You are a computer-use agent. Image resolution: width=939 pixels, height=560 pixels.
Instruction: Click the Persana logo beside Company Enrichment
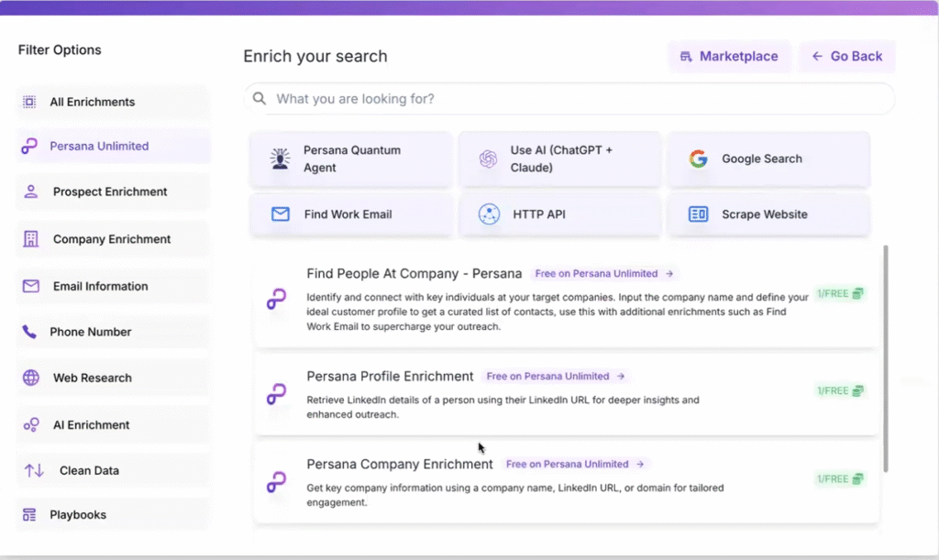pyautogui.click(x=276, y=481)
